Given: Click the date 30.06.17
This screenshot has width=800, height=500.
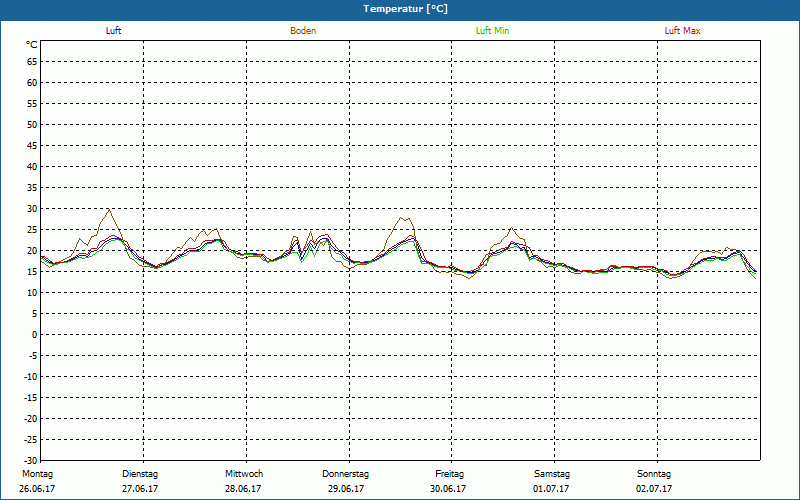Looking at the screenshot, I should (448, 489).
